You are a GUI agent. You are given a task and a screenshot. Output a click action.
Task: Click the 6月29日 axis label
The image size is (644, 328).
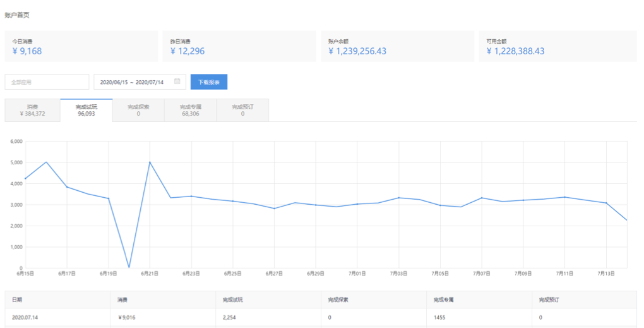point(316,273)
